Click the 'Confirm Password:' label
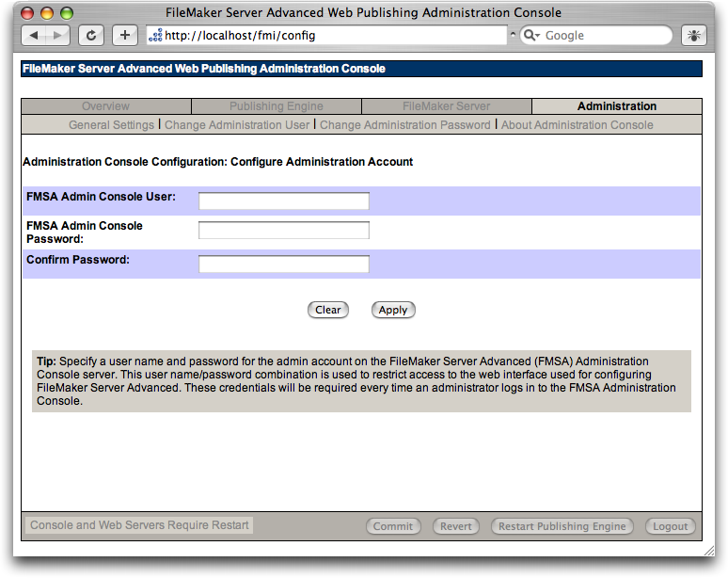The image size is (728, 578). point(78,260)
